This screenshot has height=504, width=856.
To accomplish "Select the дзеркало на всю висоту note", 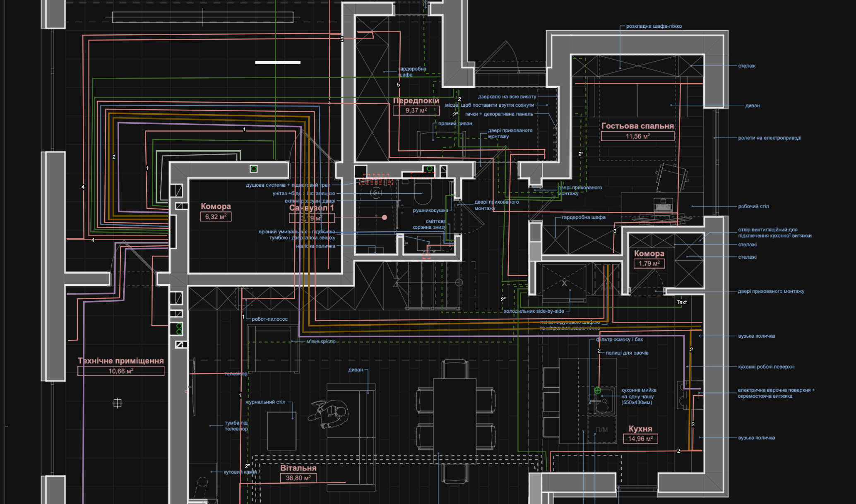I will [507, 96].
